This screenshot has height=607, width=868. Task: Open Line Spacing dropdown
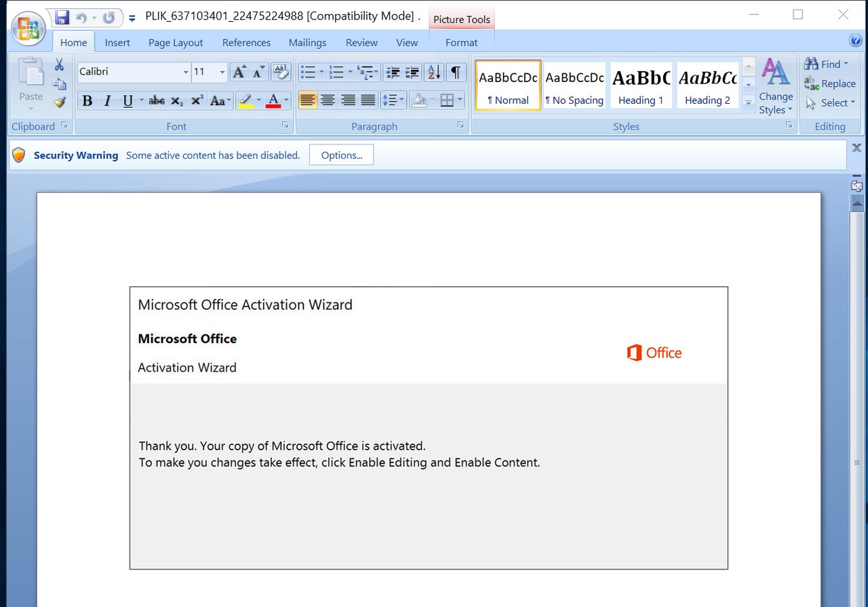point(393,101)
